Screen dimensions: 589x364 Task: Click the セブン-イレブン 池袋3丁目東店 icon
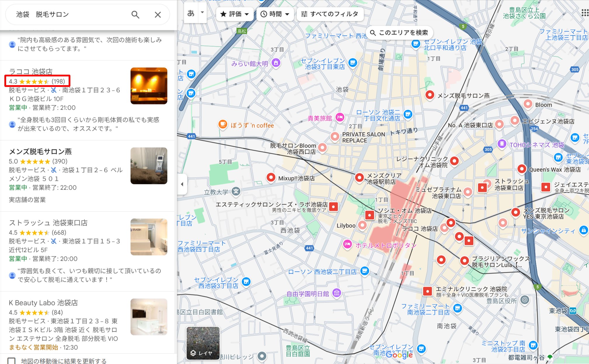[353, 62]
